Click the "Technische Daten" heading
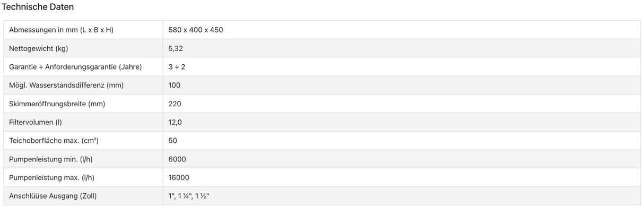This screenshot has width=644, height=214. (x=38, y=7)
